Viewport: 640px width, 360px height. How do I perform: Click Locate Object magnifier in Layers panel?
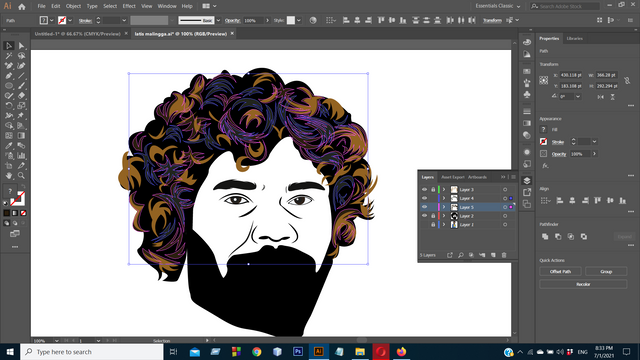(x=461, y=255)
